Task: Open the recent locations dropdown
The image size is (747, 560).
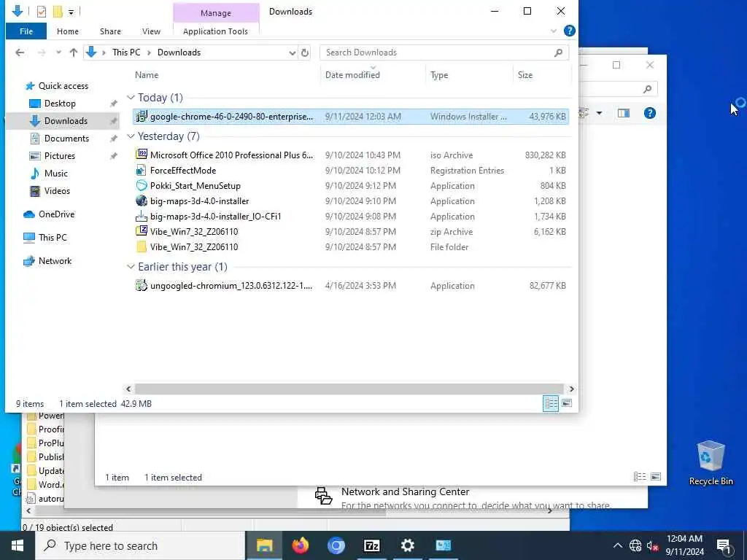Action: (58, 52)
